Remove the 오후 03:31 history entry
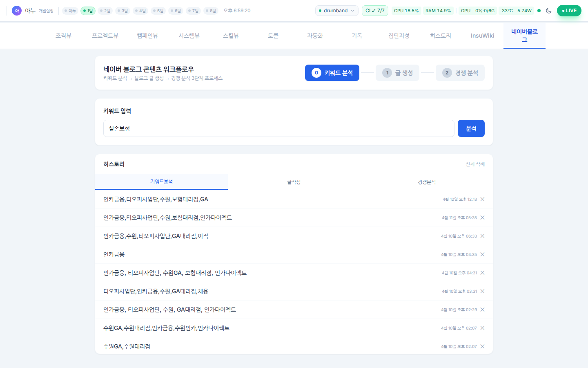Image resolution: width=588 pixels, height=368 pixels. (482, 291)
